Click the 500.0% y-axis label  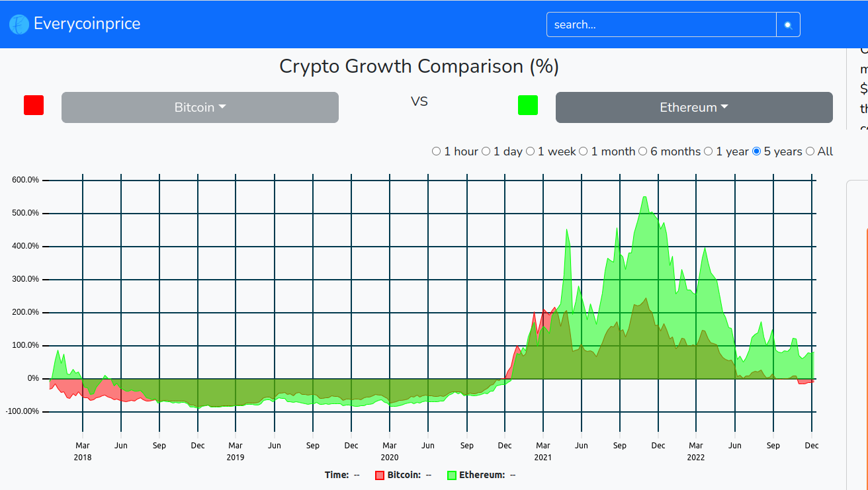[26, 213]
